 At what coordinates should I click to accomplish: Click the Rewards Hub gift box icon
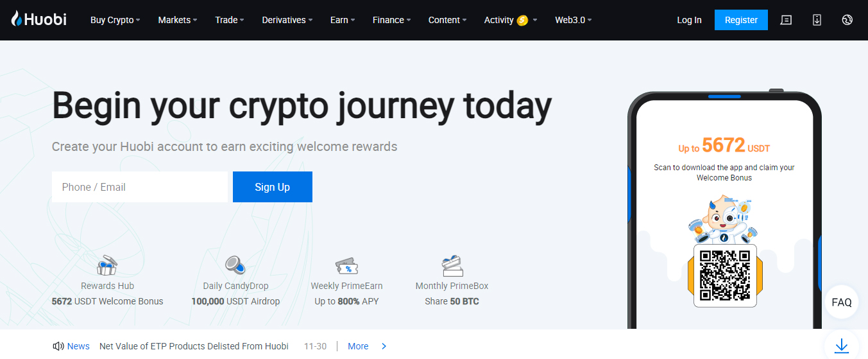tap(107, 265)
